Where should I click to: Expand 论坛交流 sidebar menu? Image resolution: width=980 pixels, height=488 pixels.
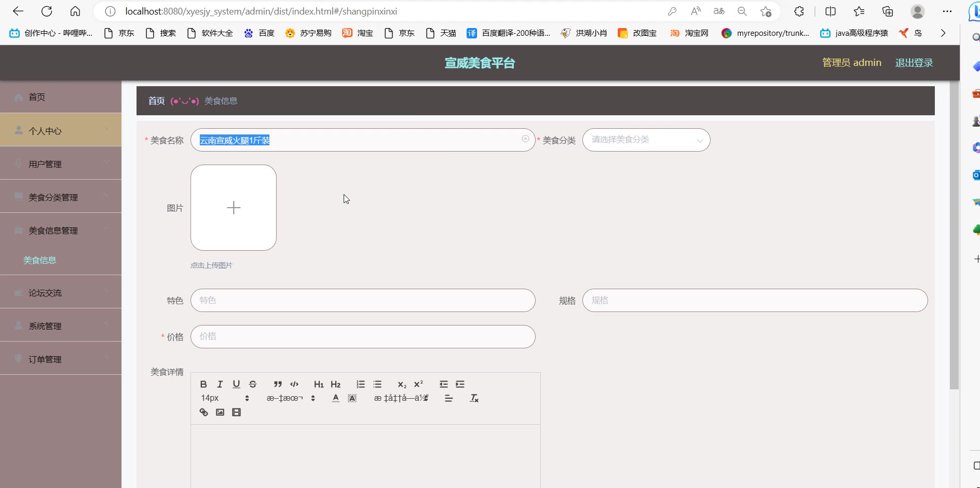pos(61,292)
